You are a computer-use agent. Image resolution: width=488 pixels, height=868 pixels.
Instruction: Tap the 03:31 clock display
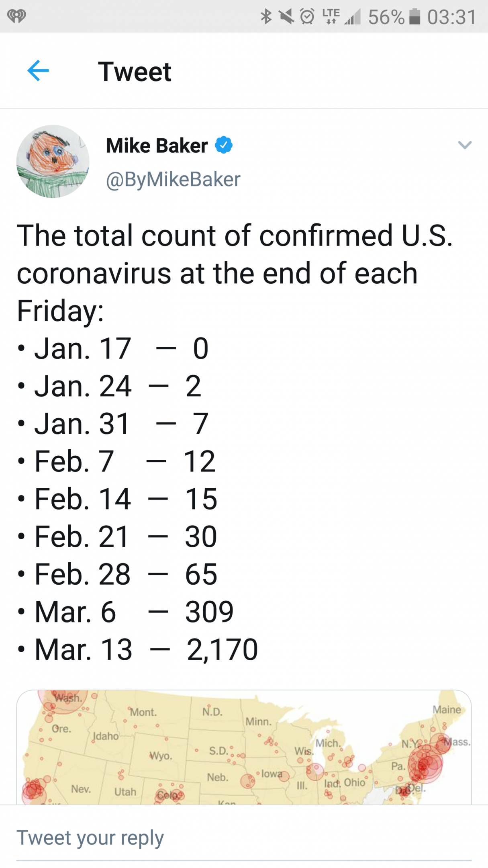[x=452, y=17]
